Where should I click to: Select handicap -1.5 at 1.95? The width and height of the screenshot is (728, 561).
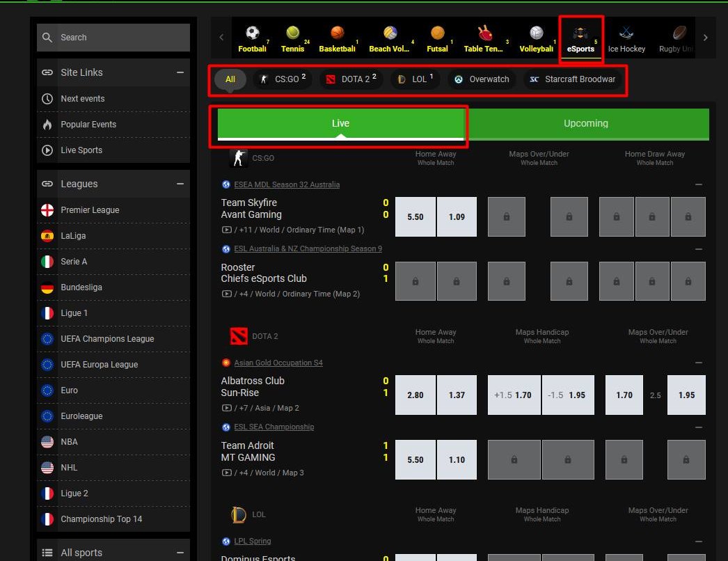pos(568,395)
